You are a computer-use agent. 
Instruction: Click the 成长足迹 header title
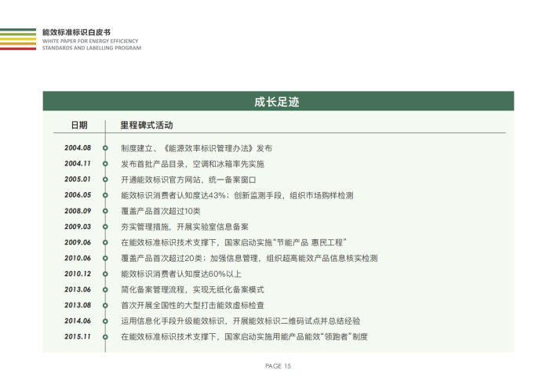pos(277,102)
